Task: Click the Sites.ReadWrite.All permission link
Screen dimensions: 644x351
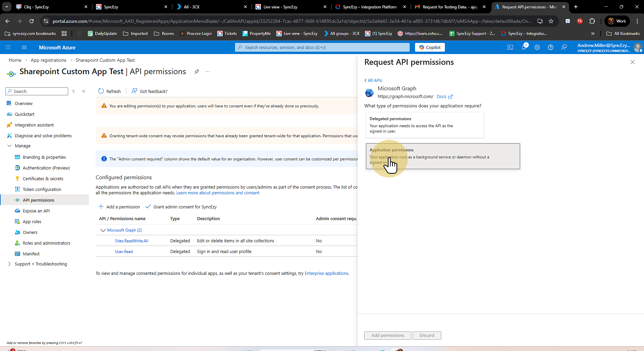Action: [132, 241]
